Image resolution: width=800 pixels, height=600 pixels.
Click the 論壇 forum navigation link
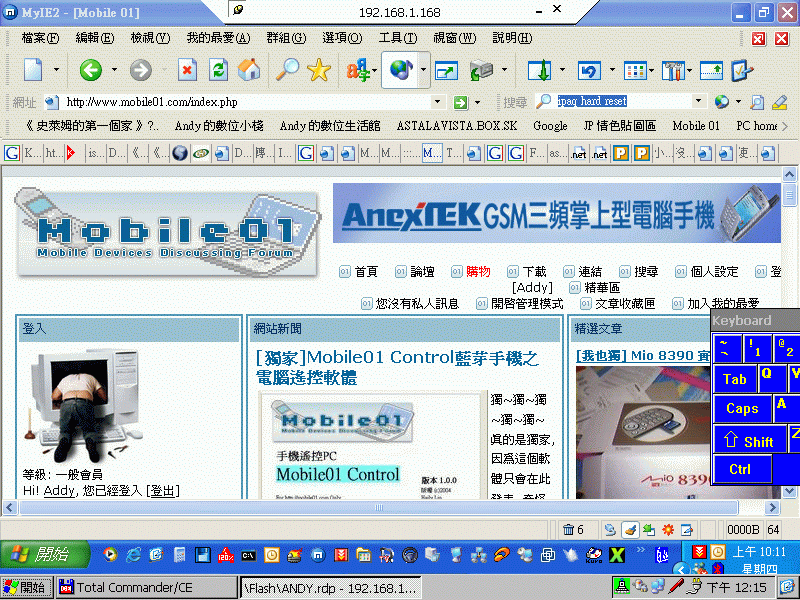422,271
